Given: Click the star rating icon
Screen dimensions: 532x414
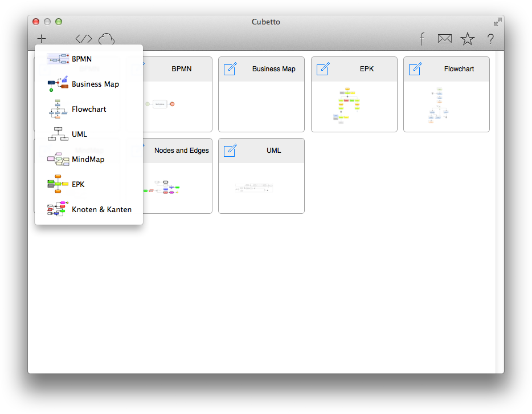Looking at the screenshot, I should [467, 39].
